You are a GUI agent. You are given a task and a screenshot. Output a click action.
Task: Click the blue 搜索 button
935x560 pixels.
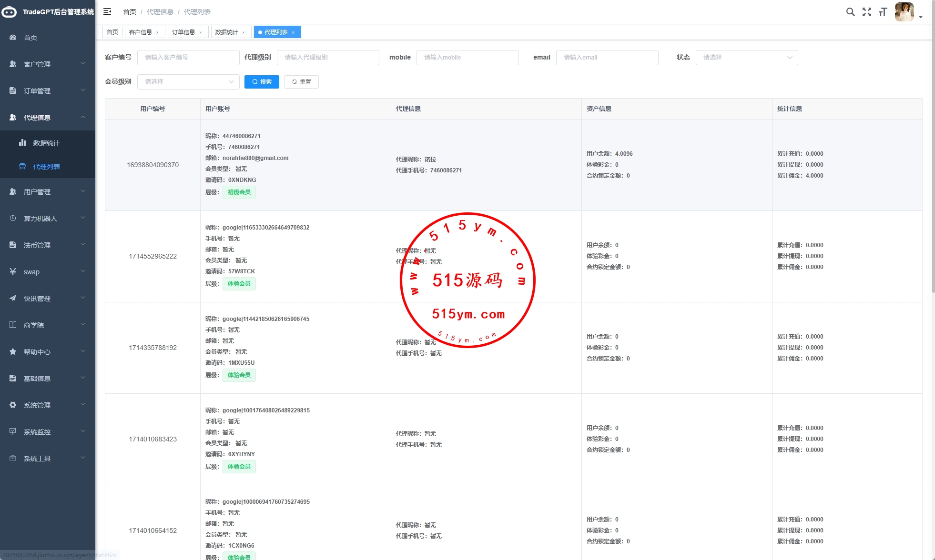(262, 81)
